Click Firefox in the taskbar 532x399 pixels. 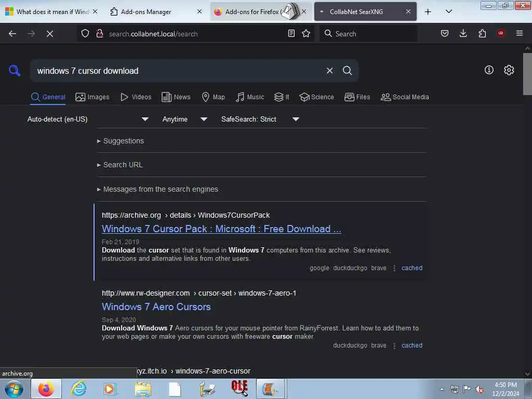46,389
